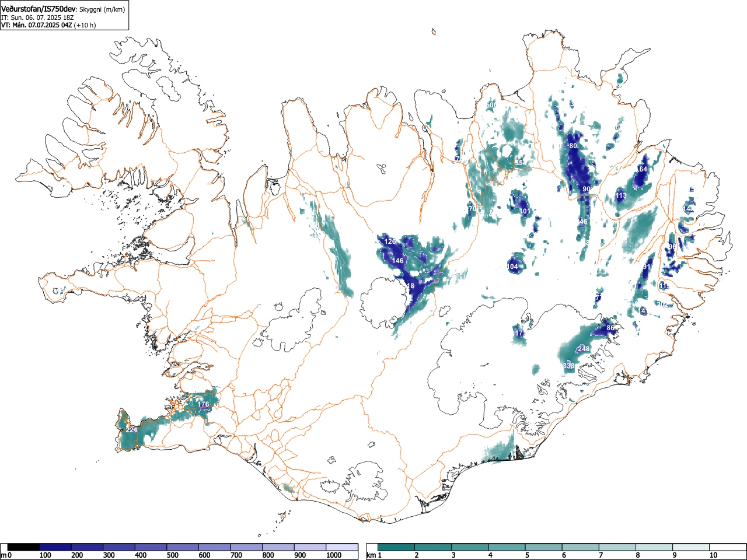Click the '248' visibility value on the map

pyautogui.click(x=584, y=349)
